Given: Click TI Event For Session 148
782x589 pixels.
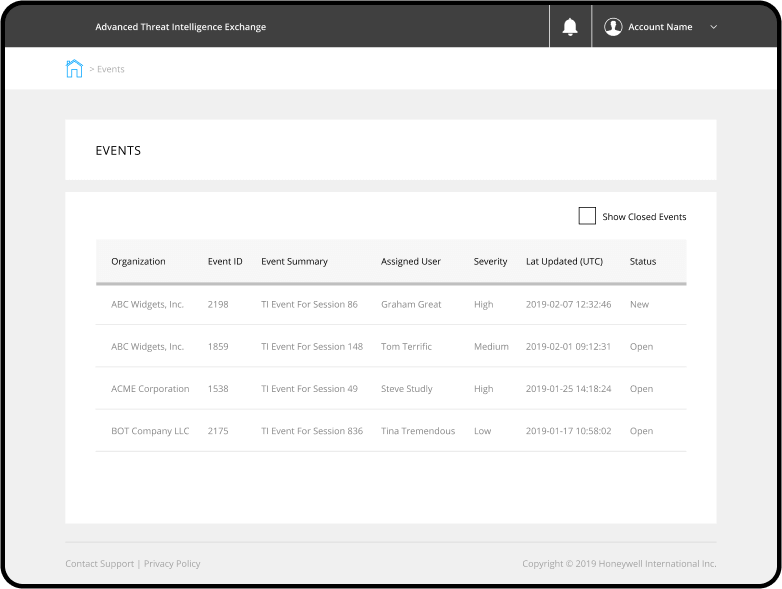Looking at the screenshot, I should coord(312,347).
